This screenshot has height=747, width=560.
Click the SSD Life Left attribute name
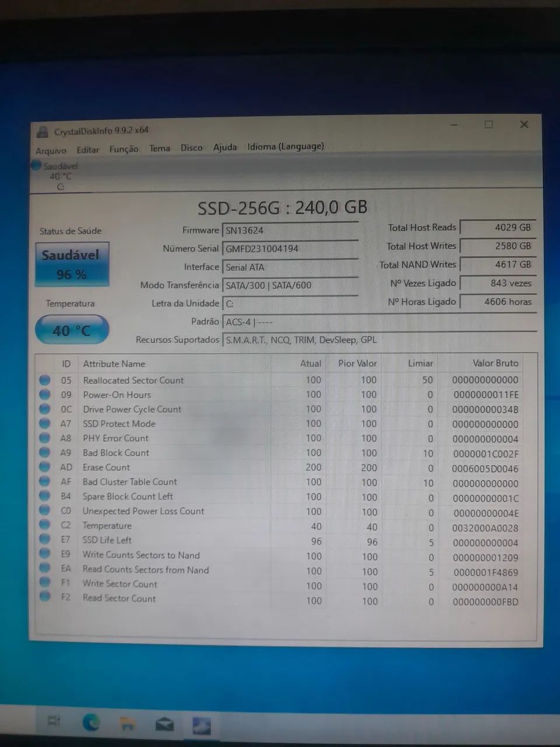pyautogui.click(x=107, y=540)
